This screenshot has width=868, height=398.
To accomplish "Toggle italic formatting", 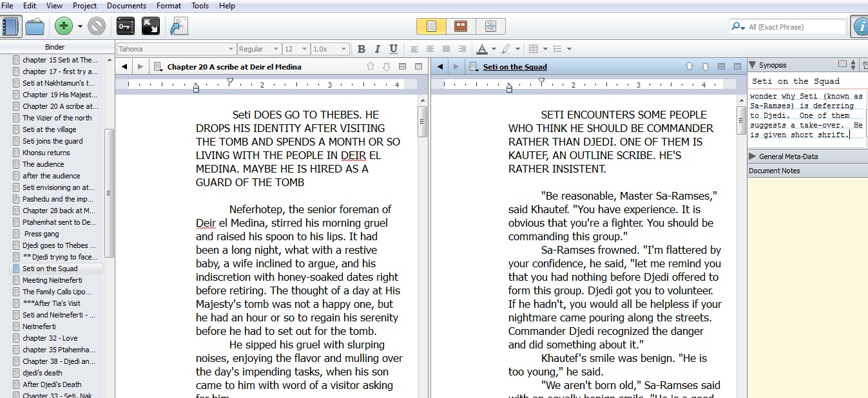I will (x=377, y=49).
